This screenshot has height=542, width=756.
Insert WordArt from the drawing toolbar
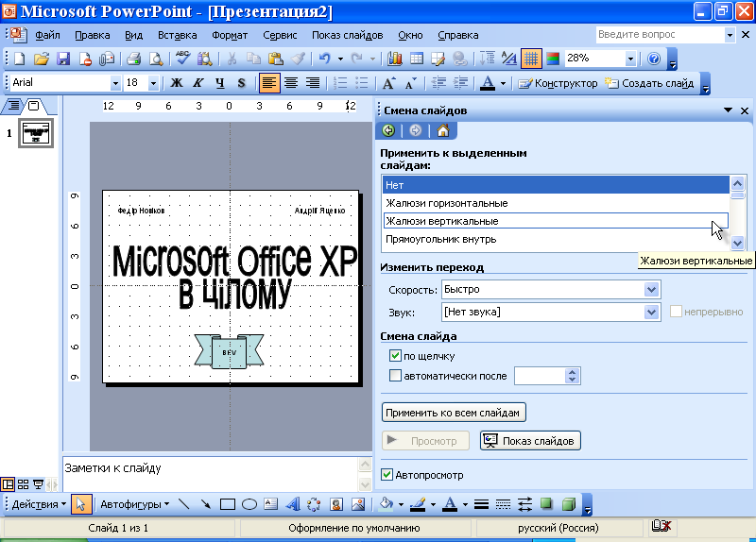292,504
